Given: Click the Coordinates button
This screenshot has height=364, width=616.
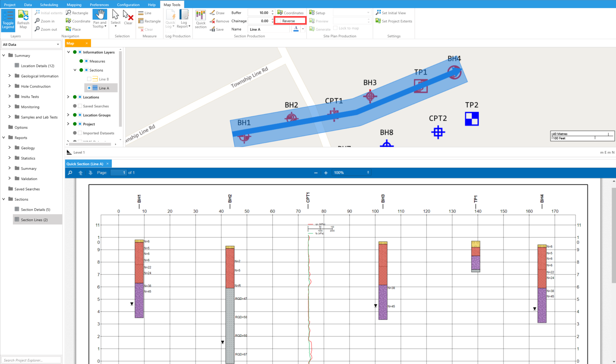Looking at the screenshot, I should (291, 13).
